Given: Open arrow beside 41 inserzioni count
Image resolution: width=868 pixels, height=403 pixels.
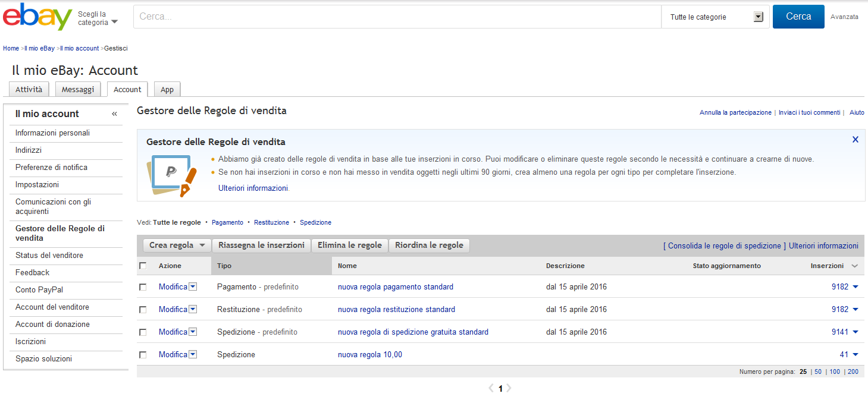Looking at the screenshot, I should point(856,355).
